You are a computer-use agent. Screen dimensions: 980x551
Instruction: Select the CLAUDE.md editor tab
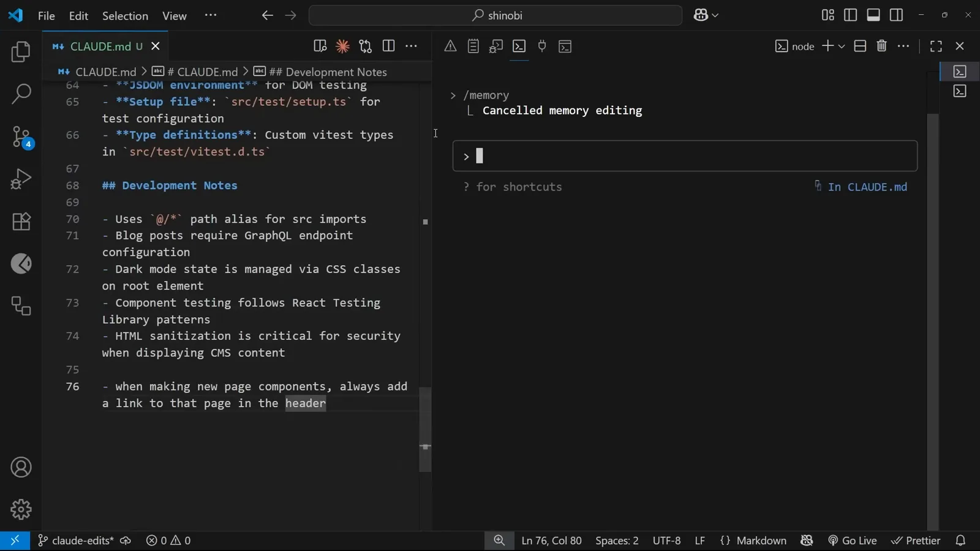105,46
